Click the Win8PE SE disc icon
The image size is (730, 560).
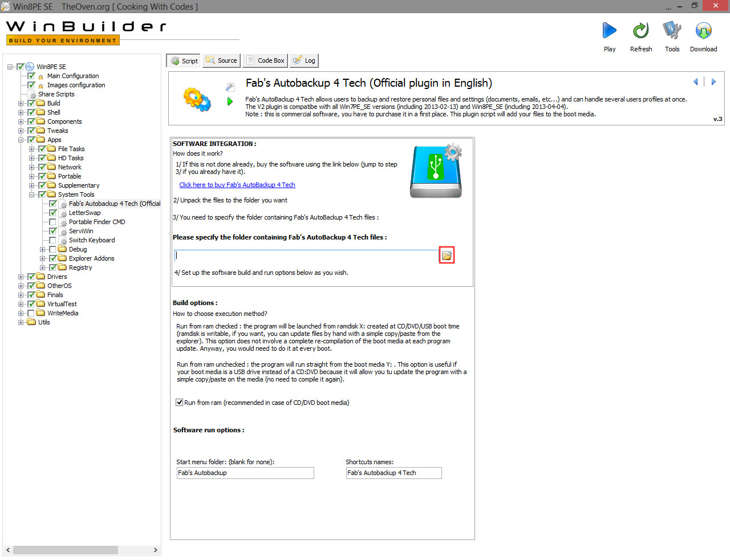[x=30, y=67]
